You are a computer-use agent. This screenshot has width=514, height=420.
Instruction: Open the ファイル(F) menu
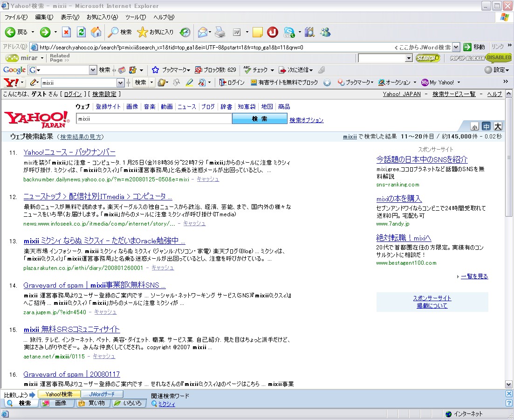pyautogui.click(x=16, y=17)
